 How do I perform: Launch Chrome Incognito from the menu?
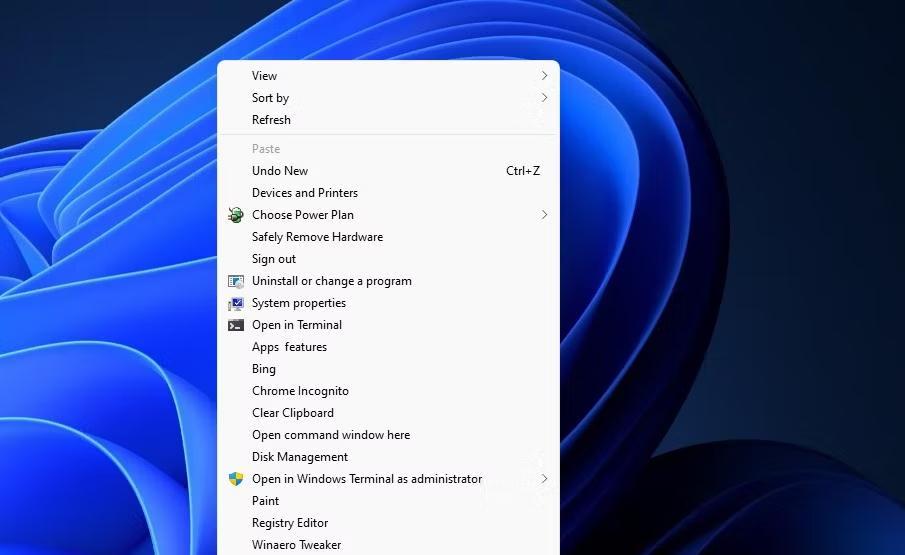click(300, 391)
